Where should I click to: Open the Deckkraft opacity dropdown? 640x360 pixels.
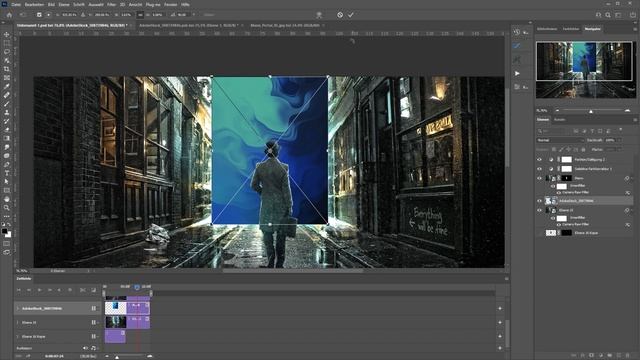(x=619, y=140)
